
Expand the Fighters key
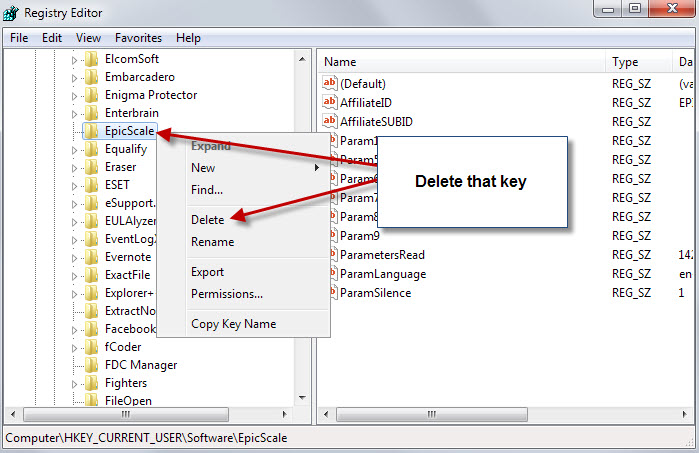tap(74, 384)
